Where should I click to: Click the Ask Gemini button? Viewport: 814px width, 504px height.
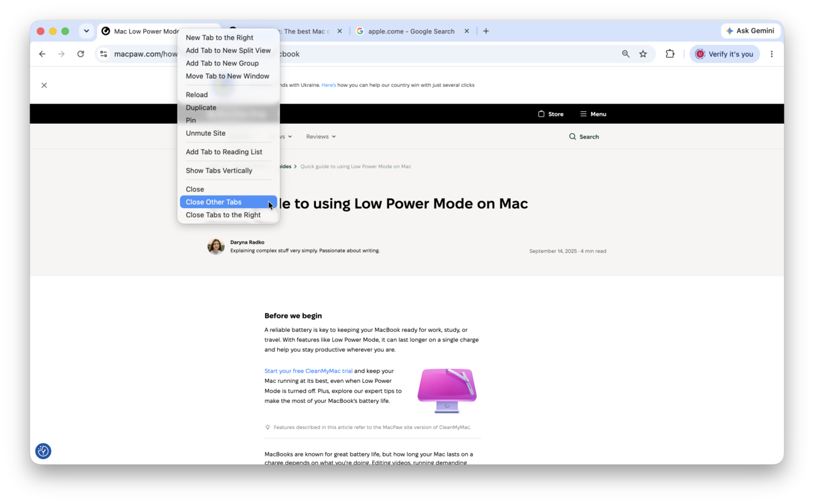pos(750,31)
